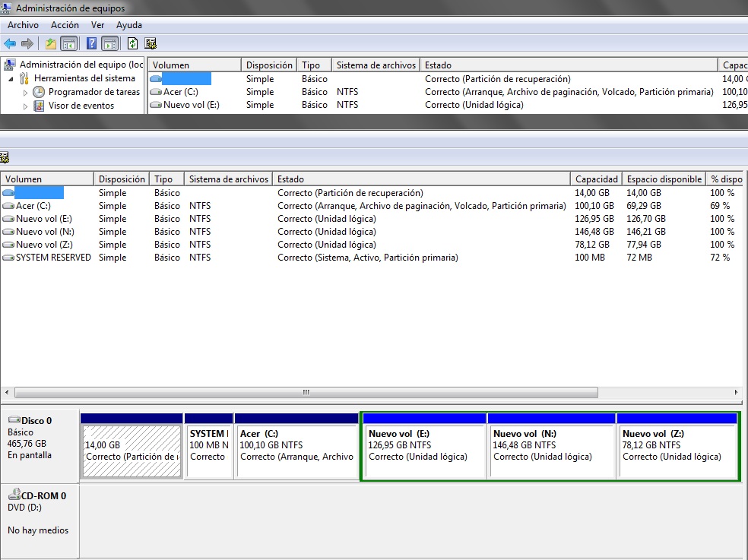Click the Sistema de archivos header above SYSTEM RESERVED
The image size is (748, 560).
click(x=228, y=179)
